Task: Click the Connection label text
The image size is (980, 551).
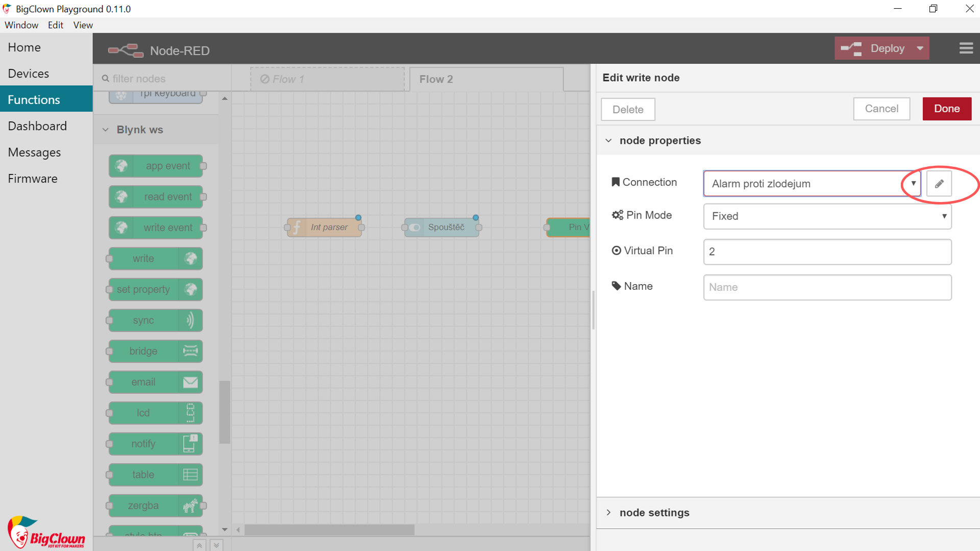Action: point(649,182)
